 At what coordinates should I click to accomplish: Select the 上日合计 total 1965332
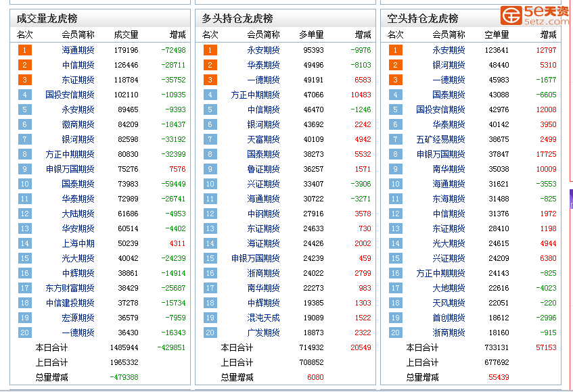point(124,363)
